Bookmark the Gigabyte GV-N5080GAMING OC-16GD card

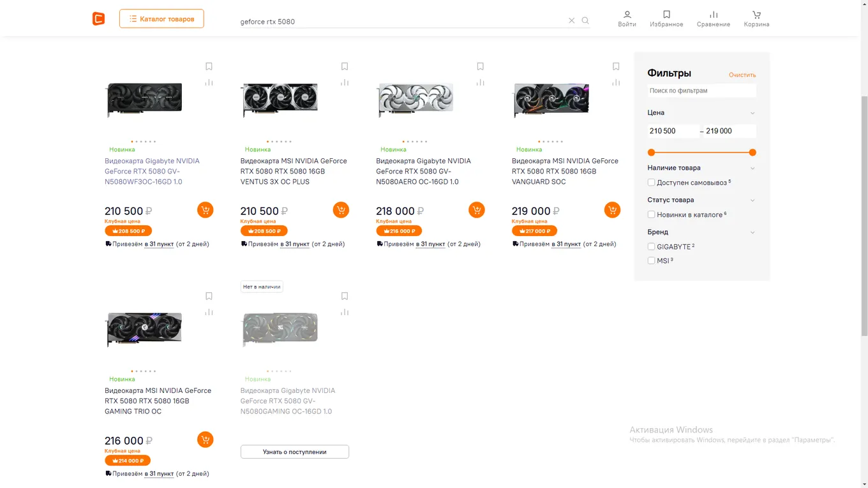(345, 296)
